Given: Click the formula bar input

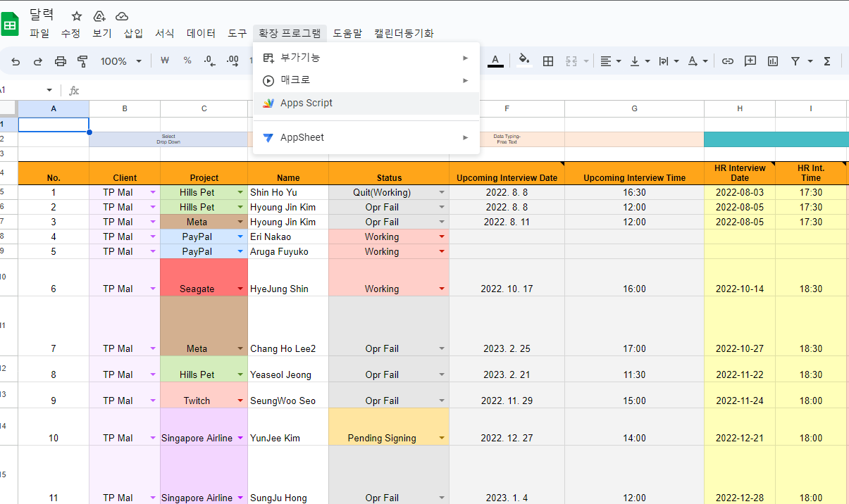Looking at the screenshot, I should pyautogui.click(x=465, y=90).
